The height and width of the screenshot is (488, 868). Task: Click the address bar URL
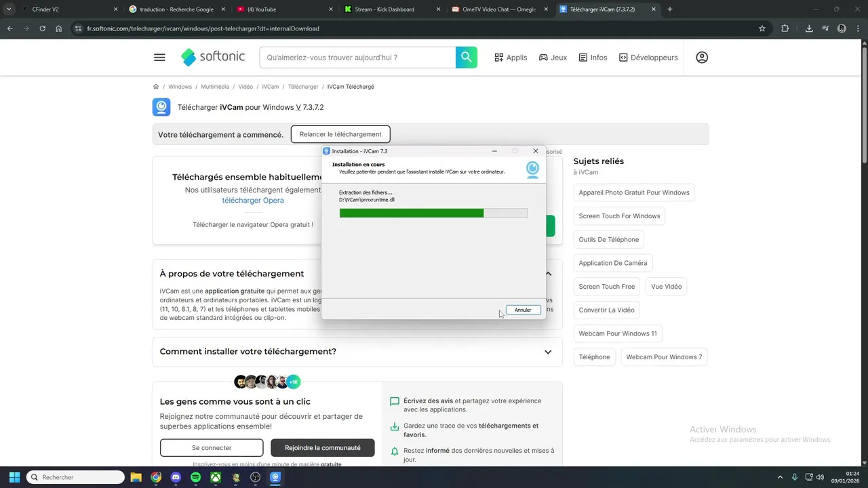click(203, 28)
